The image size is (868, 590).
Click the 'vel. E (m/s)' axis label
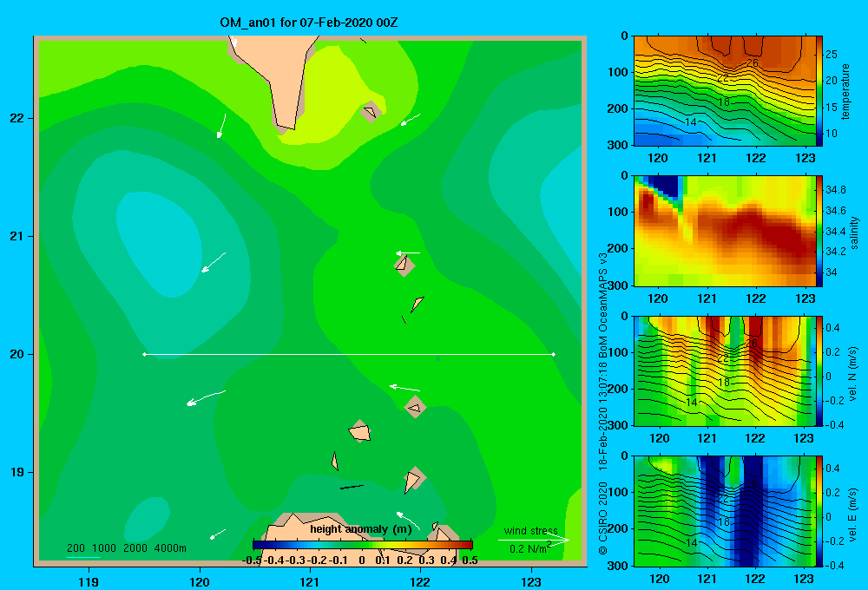[x=852, y=514]
